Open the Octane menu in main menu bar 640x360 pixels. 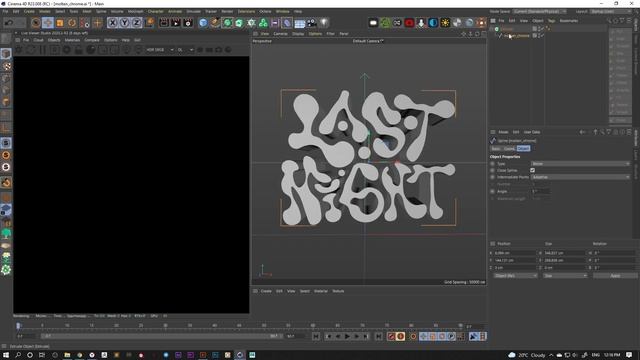click(x=265, y=11)
